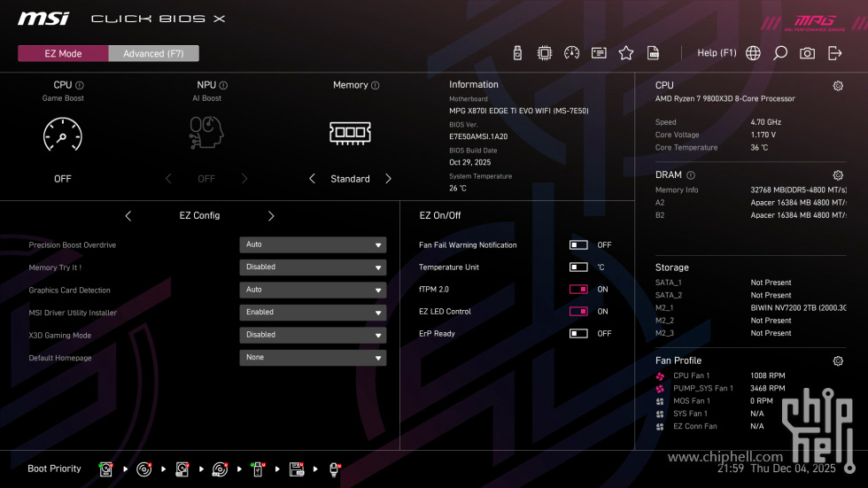Image resolution: width=868 pixels, height=488 pixels.
Task: Open Fan Profile settings gear
Action: pos(838,361)
